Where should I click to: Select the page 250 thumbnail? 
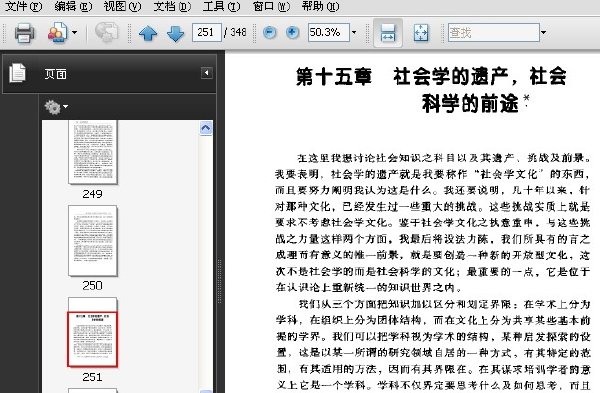point(93,241)
